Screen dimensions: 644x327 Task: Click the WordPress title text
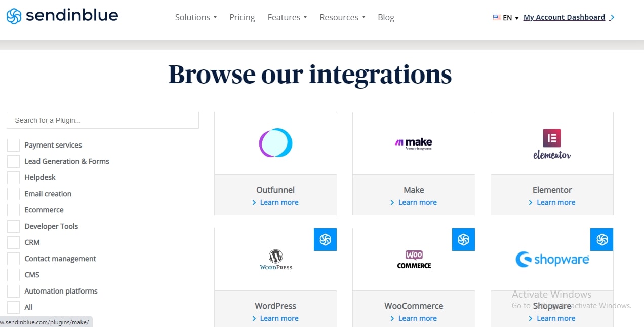click(x=275, y=306)
